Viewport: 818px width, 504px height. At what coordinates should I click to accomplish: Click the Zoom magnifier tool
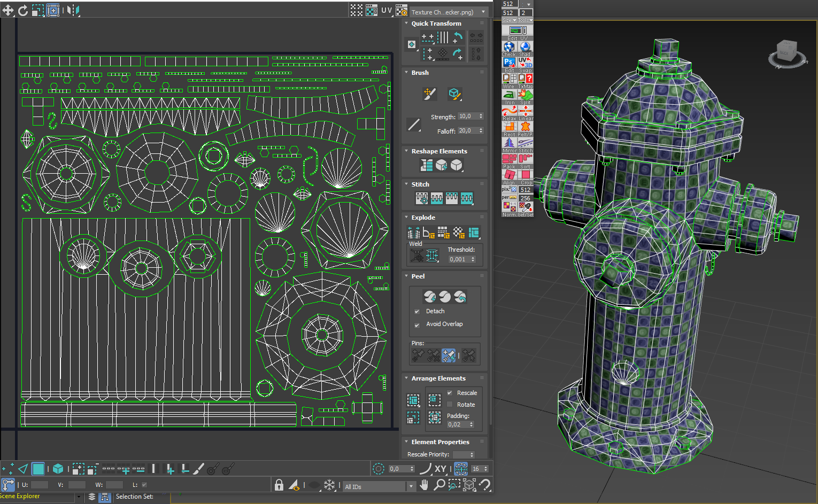(x=439, y=485)
